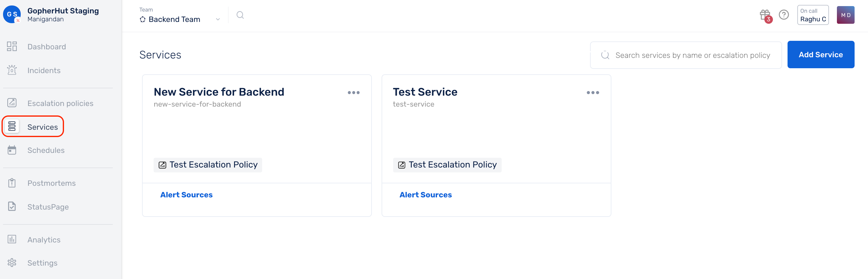This screenshot has height=279, width=868.
Task: Open the StatusPage menu item
Action: [x=48, y=207]
